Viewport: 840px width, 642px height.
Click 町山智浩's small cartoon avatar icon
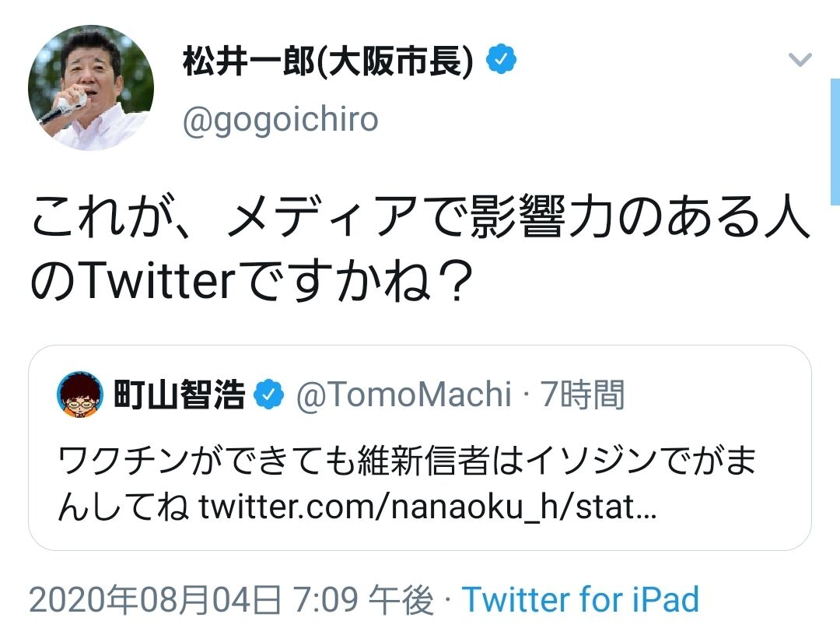(x=80, y=396)
